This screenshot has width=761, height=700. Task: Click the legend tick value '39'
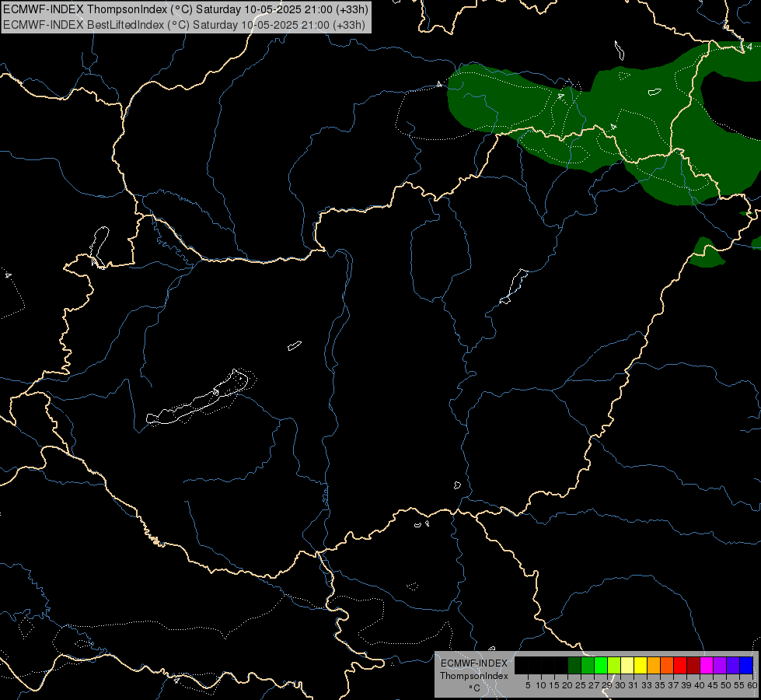coord(686,685)
